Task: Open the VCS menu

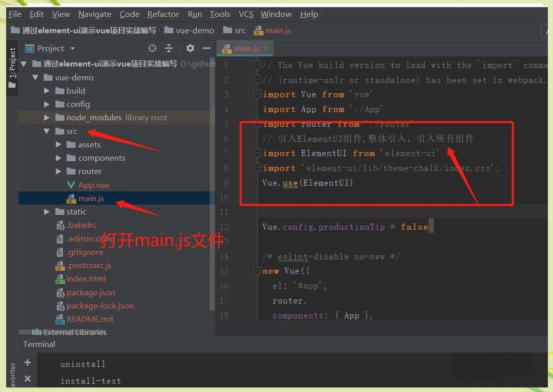Action: pyautogui.click(x=246, y=14)
